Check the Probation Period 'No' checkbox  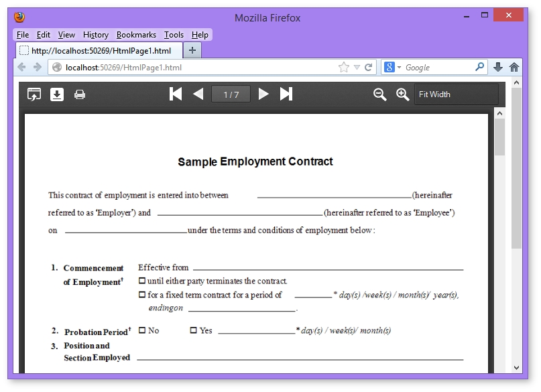tap(142, 330)
